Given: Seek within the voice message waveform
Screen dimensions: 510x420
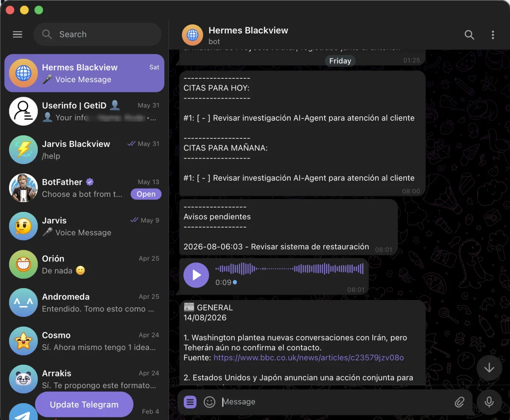Looking at the screenshot, I should point(289,268).
